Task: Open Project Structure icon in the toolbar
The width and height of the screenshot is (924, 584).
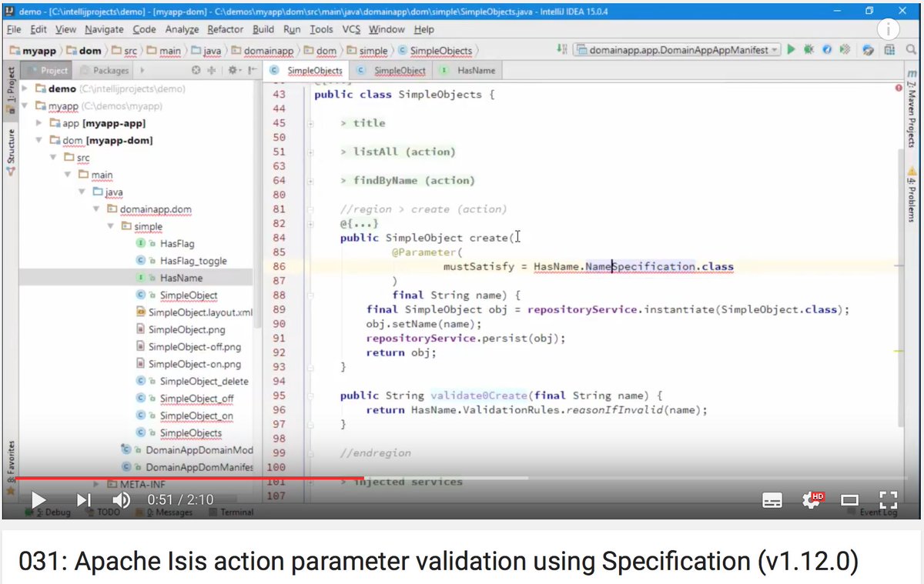Action: 889,49
